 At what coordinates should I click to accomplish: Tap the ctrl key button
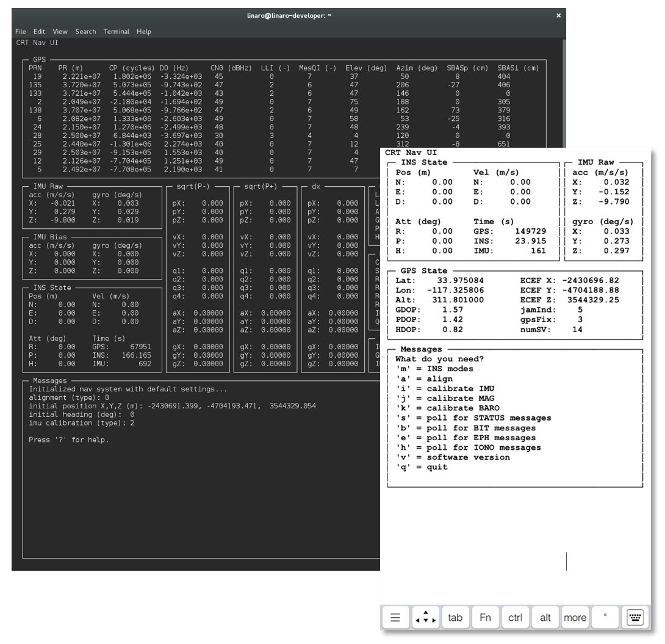[516, 617]
